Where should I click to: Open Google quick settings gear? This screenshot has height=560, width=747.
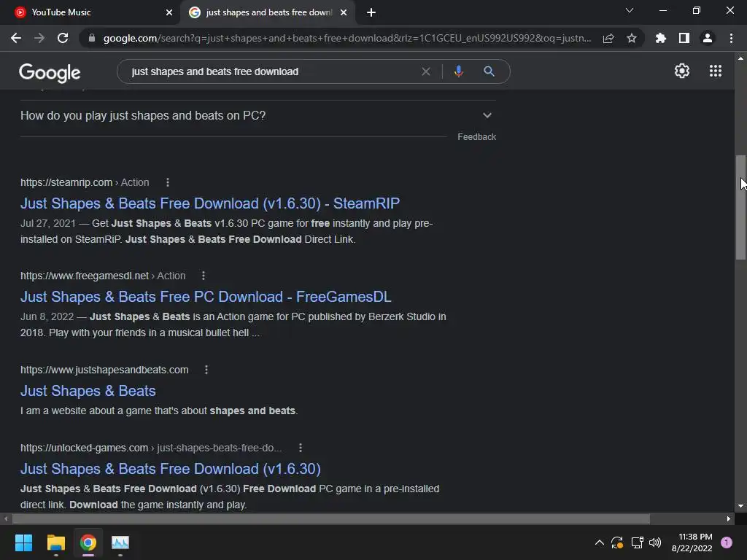pyautogui.click(x=682, y=71)
